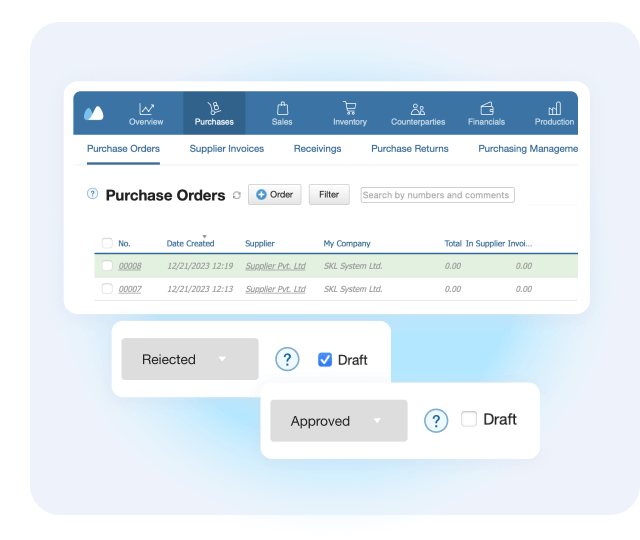Click help icon left of Purchase Orders title

(93, 195)
